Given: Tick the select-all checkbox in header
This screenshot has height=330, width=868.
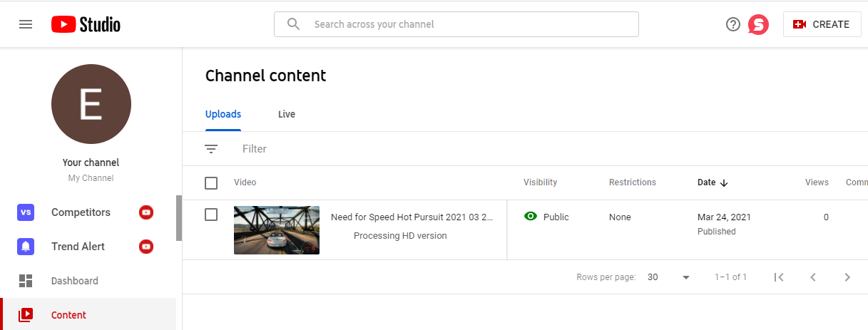Looking at the screenshot, I should 211,183.
